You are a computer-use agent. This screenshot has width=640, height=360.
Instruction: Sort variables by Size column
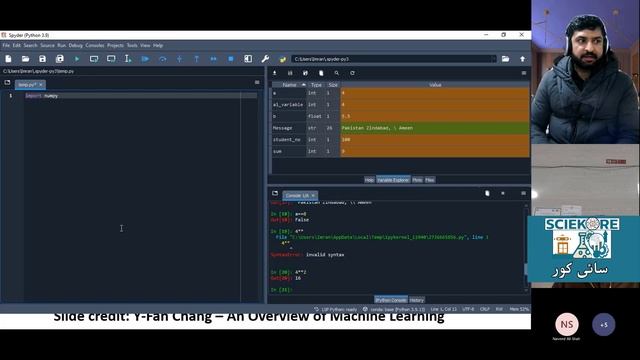[x=333, y=85]
